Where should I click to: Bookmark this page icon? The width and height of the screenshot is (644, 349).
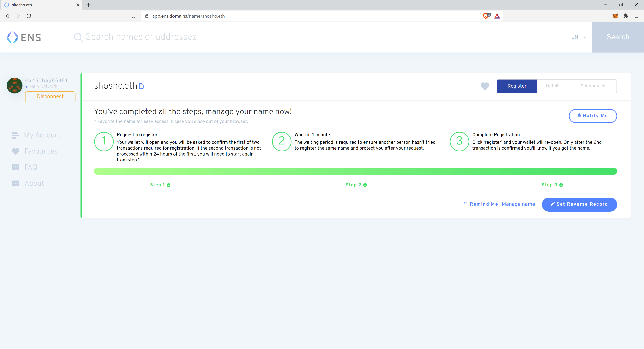[133, 16]
